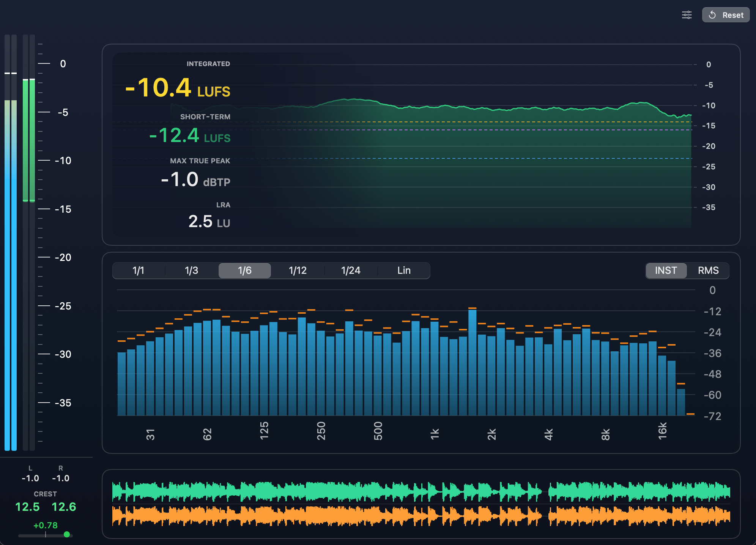Click the left crest value 12.5
Screen dimensions: 756x545
[x=27, y=507]
